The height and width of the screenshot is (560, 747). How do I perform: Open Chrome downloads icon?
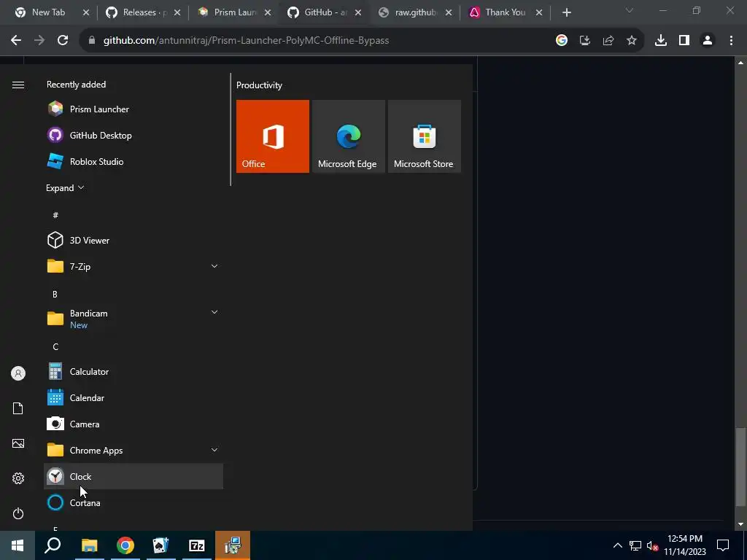point(660,41)
